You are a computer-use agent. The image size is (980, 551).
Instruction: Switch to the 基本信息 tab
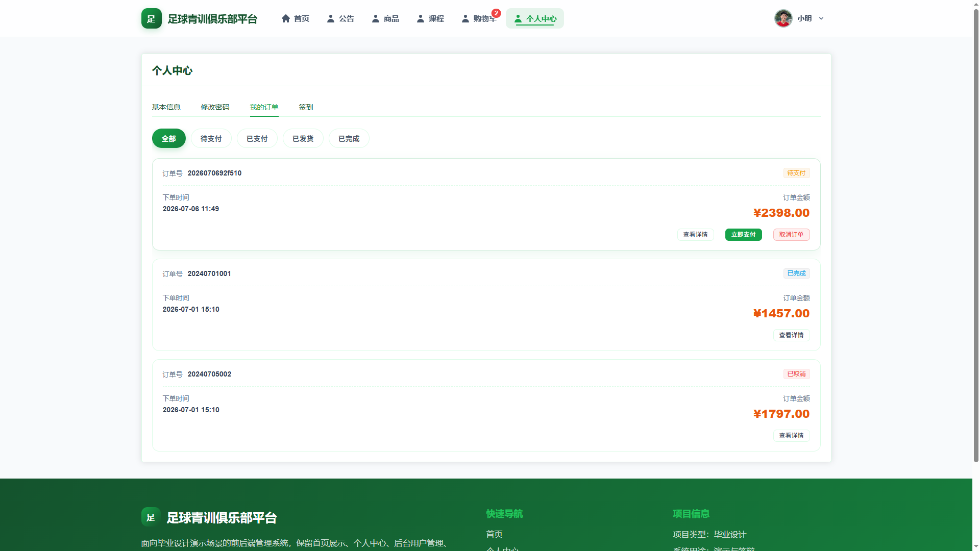166,107
